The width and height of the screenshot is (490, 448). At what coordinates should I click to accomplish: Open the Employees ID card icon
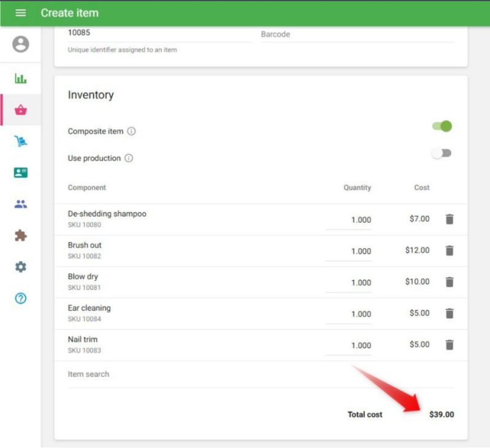coord(21,173)
